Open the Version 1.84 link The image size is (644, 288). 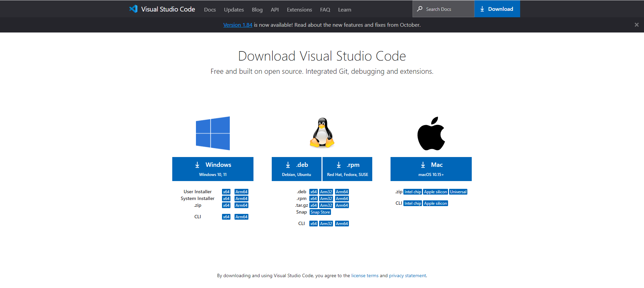pyautogui.click(x=238, y=25)
